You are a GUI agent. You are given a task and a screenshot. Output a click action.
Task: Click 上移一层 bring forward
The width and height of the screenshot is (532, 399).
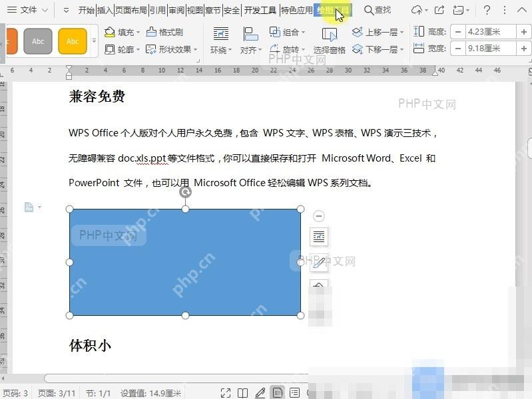[375, 32]
